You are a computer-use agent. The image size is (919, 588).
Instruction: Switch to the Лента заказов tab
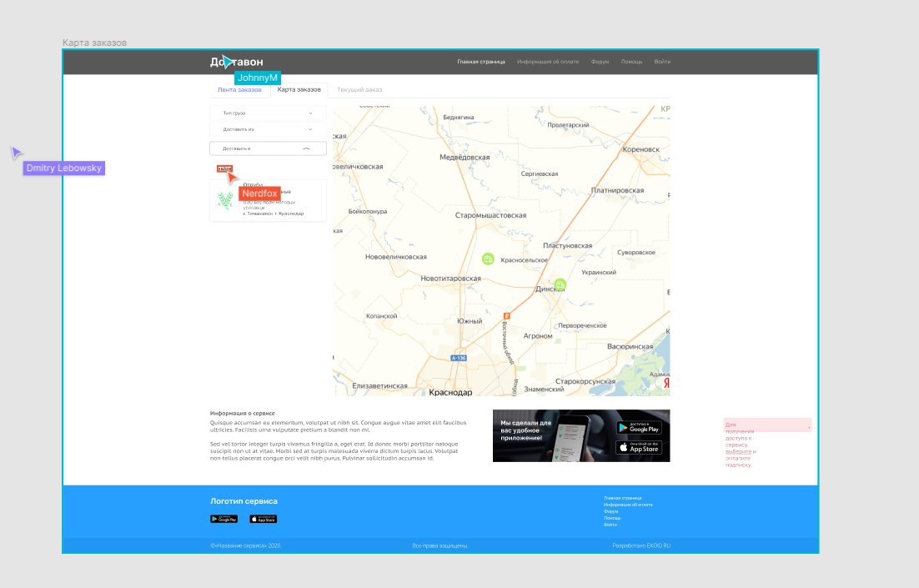tap(239, 90)
